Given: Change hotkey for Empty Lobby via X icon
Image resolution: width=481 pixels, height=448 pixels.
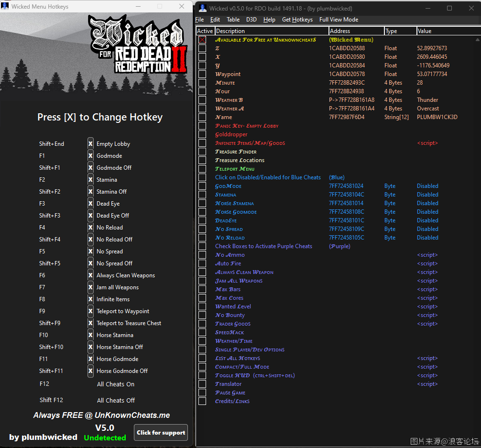Looking at the screenshot, I should click(x=90, y=143).
